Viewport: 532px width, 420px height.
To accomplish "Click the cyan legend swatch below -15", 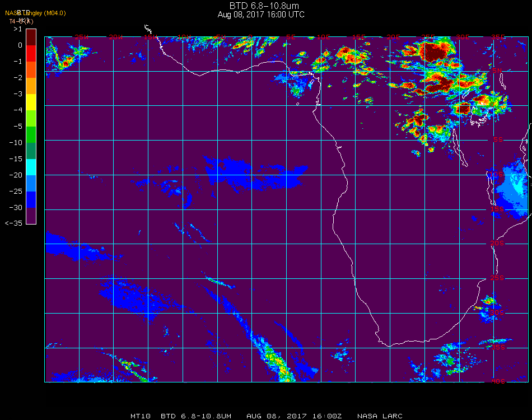I will pos(31,167).
